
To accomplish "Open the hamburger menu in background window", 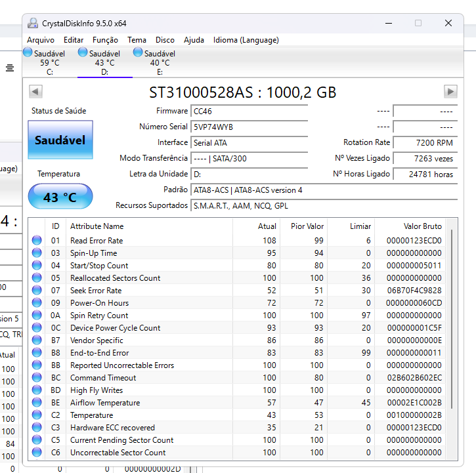I will [x=10, y=68].
